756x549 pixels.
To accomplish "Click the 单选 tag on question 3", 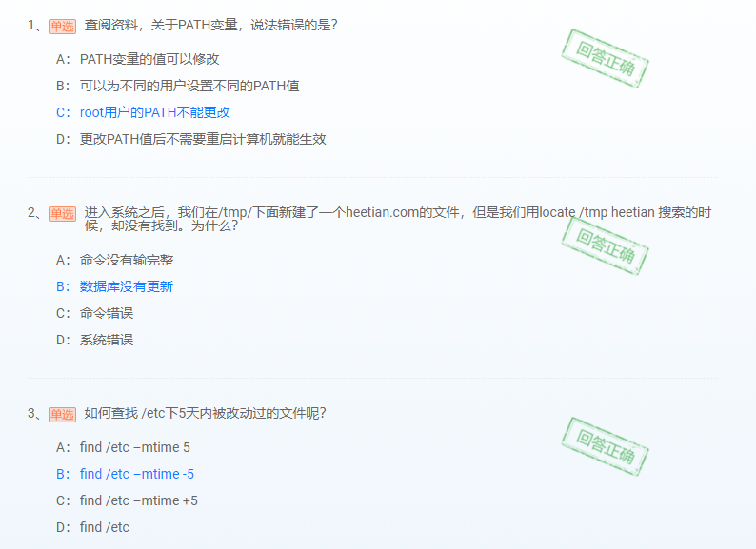I will (62, 415).
